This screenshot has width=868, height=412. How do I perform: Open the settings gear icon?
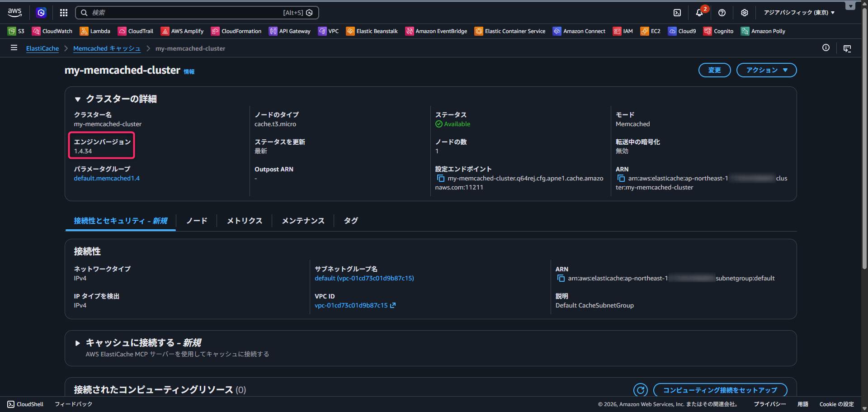[745, 13]
